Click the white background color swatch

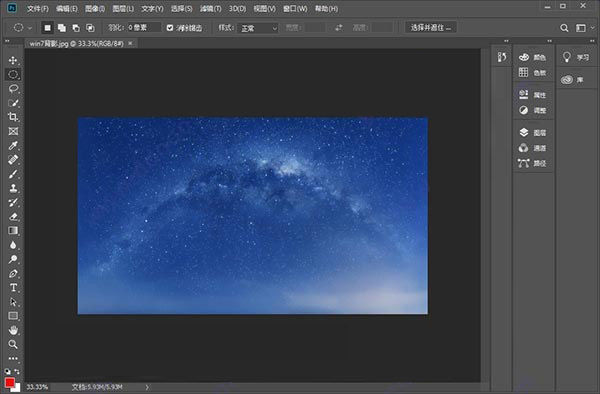(x=16, y=389)
